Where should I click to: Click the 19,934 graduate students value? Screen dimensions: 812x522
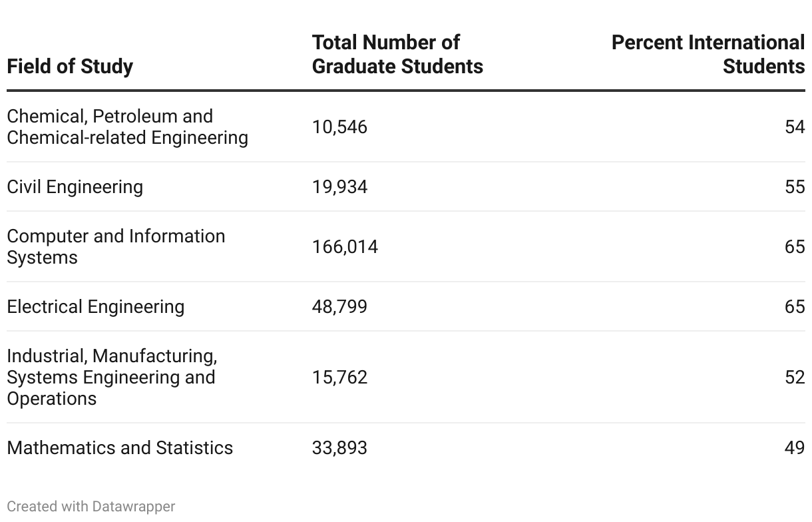tap(339, 187)
